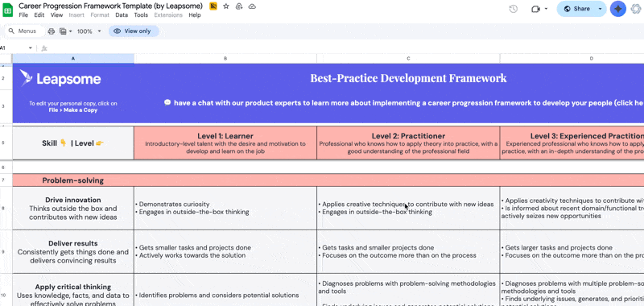Select the column B header
Viewport: 644px width, 306px height.
click(225, 59)
